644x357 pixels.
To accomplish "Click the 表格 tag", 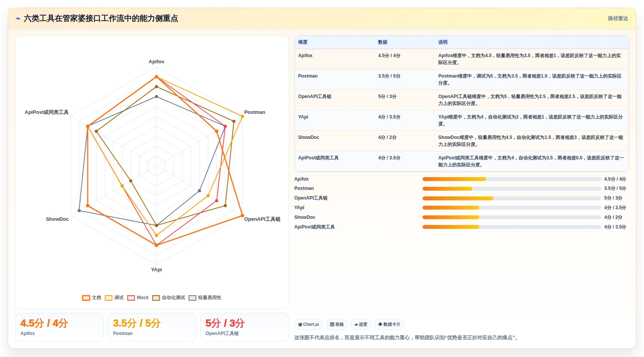I will coord(337,325).
